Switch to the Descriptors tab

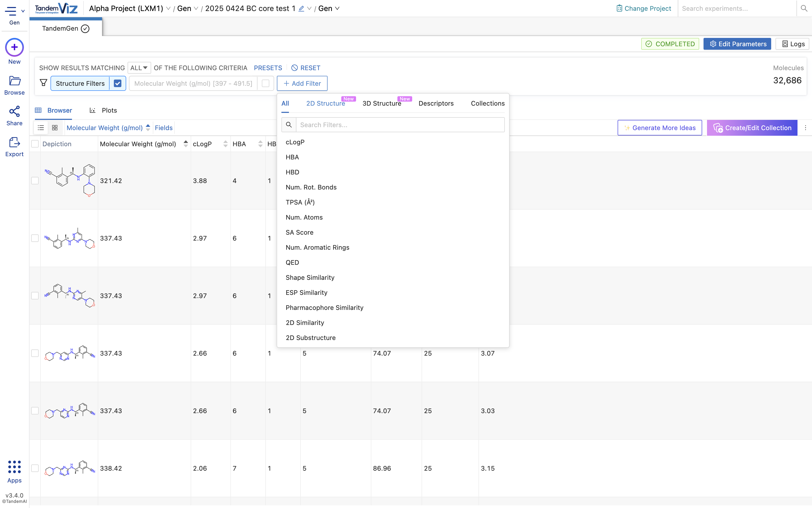click(436, 103)
